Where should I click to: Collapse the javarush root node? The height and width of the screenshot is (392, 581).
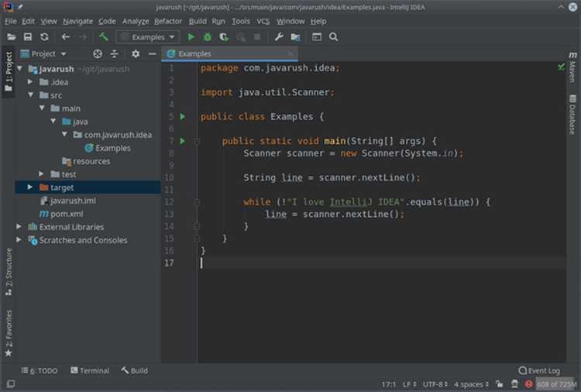pos(19,68)
